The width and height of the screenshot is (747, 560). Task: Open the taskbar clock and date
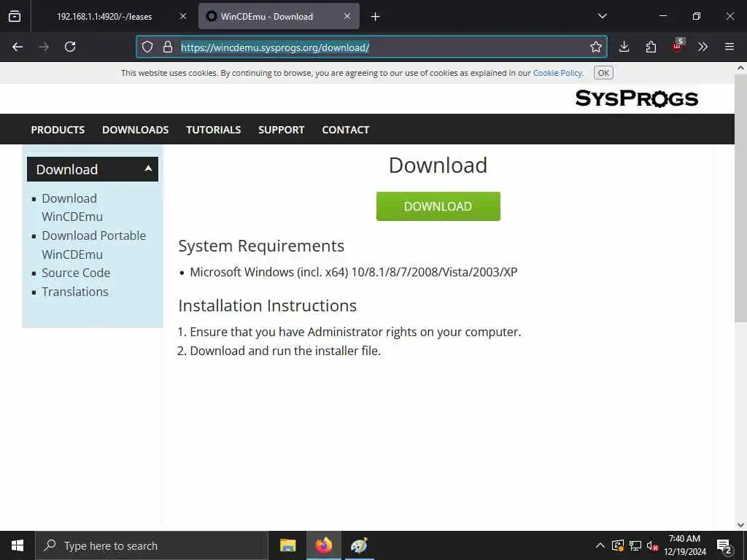coord(684,545)
